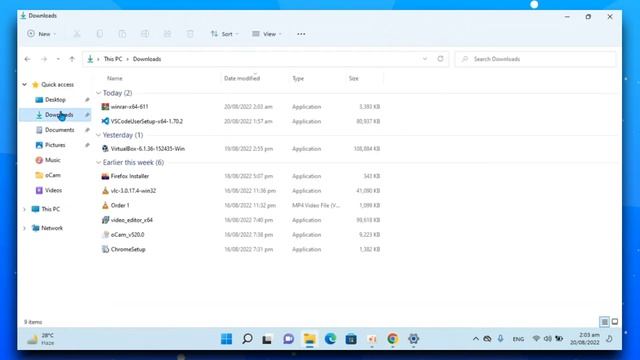Go back with the Back arrow

pyautogui.click(x=27, y=59)
